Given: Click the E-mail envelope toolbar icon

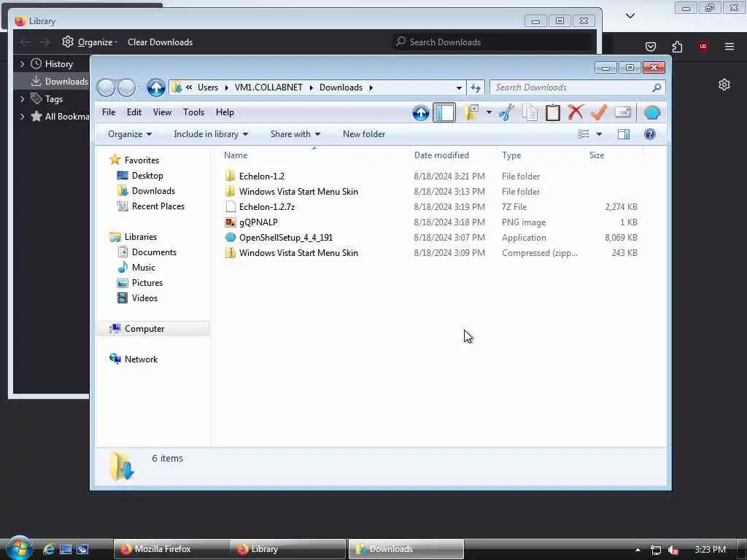Looking at the screenshot, I should (x=623, y=113).
